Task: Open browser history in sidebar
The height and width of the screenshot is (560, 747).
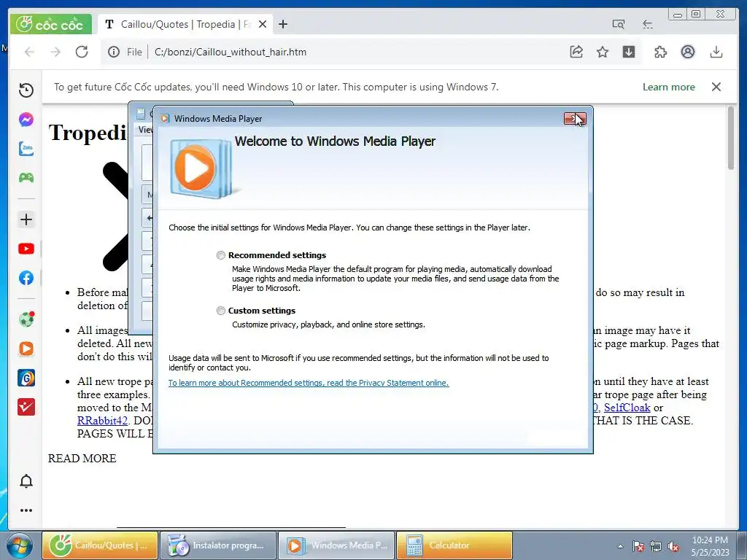Action: tap(26, 90)
